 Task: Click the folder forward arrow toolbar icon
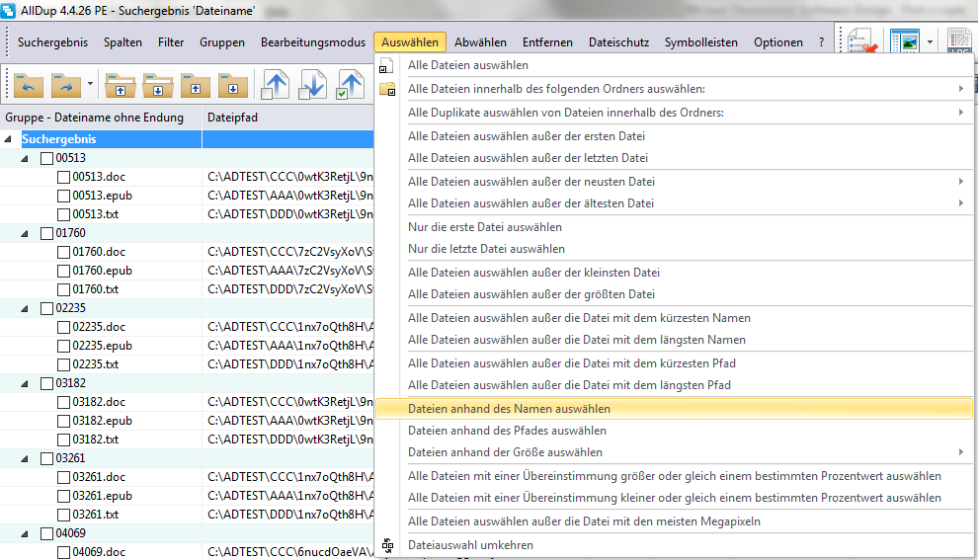click(x=64, y=84)
